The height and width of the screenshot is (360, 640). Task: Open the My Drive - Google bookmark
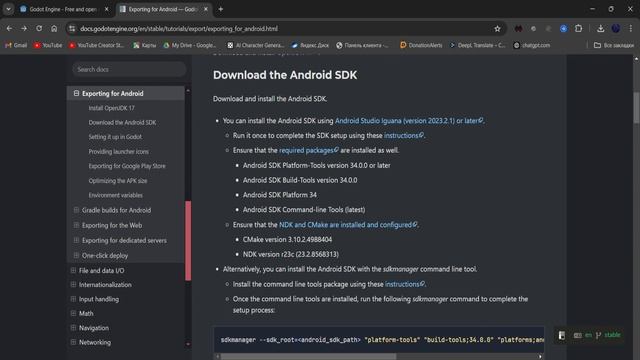coord(189,45)
